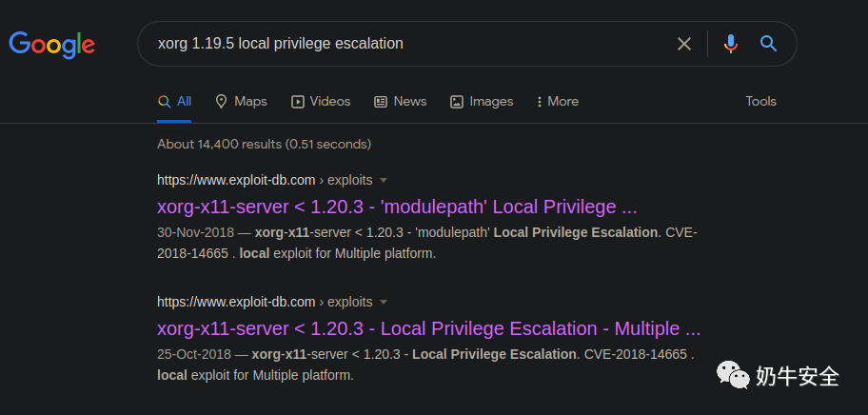868x415 pixels.
Task: Expand the dropdown arrow beside the second exploit-db URL
Action: [x=384, y=302]
